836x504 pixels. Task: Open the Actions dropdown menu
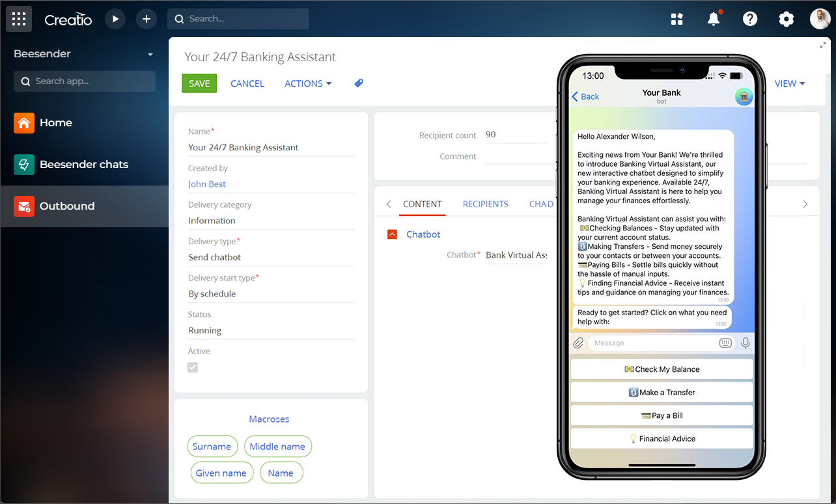click(308, 83)
